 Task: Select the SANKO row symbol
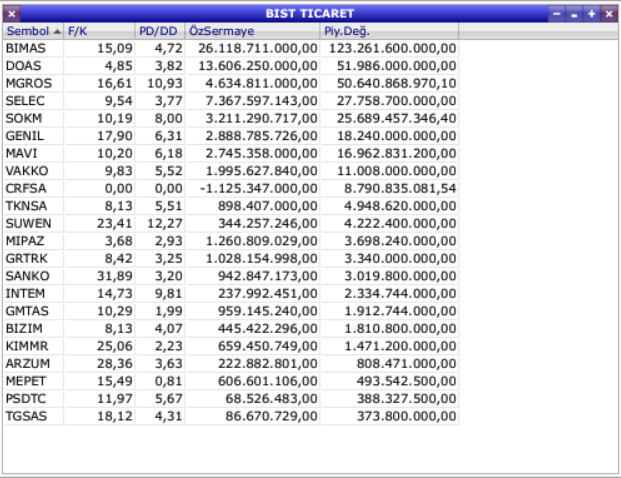coord(27,276)
